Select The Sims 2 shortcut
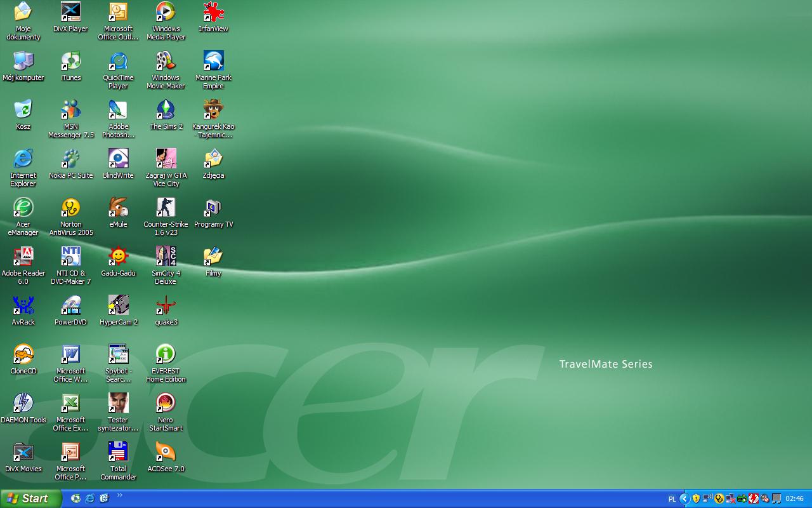The height and width of the screenshot is (508, 812). [x=166, y=110]
